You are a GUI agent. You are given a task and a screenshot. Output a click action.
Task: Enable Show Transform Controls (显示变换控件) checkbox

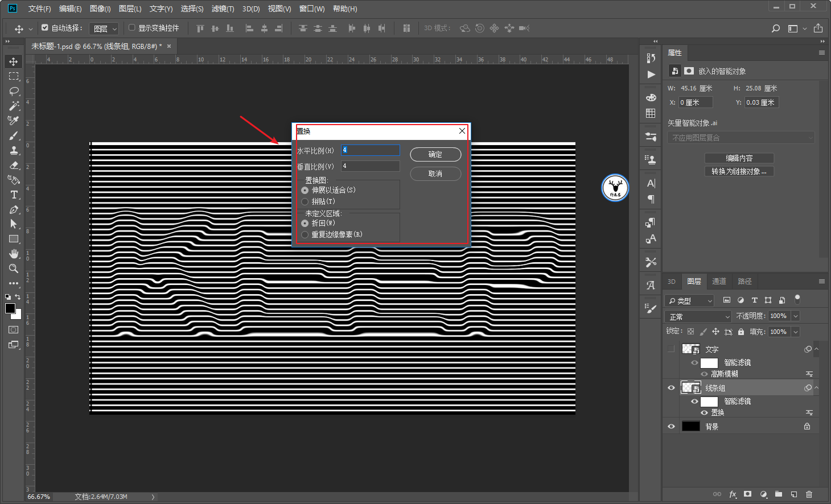coord(131,27)
